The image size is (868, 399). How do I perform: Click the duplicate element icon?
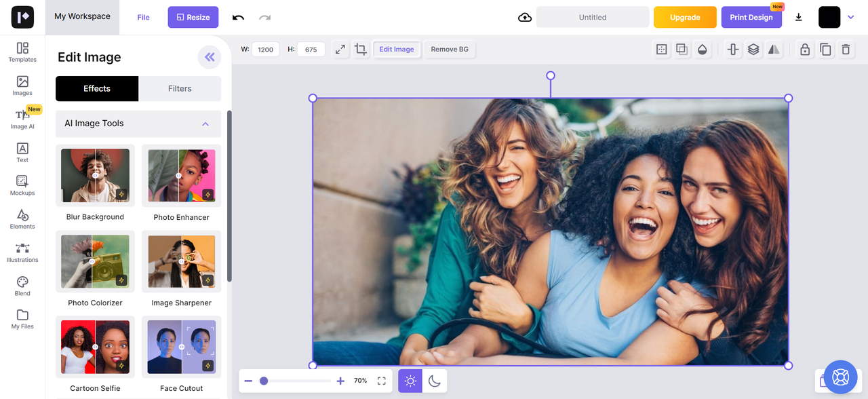tap(825, 50)
